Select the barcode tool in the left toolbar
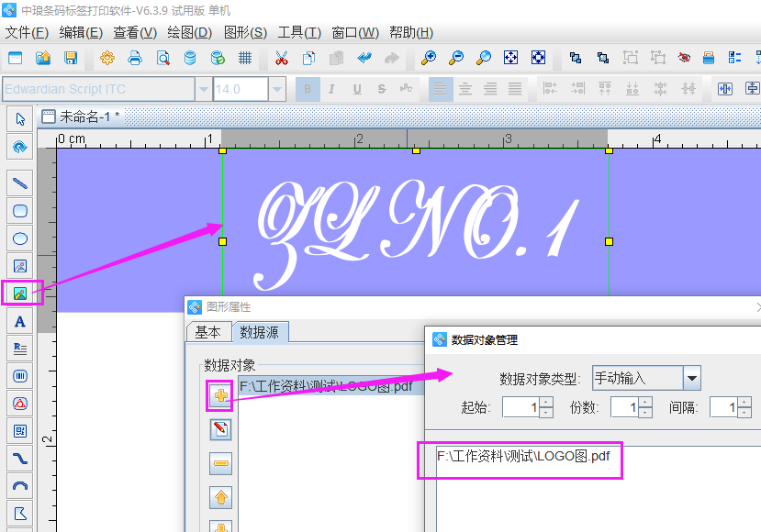Image resolution: width=761 pixels, height=532 pixels. (x=18, y=376)
